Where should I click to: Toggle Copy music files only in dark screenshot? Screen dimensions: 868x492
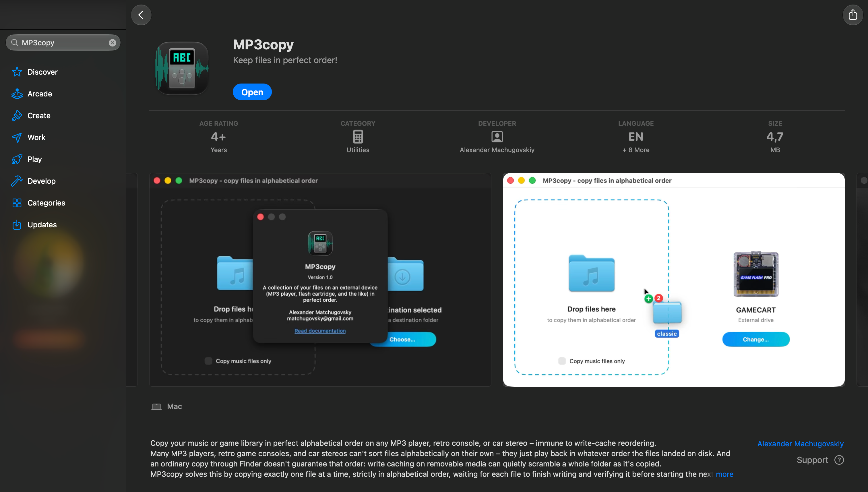(208, 361)
